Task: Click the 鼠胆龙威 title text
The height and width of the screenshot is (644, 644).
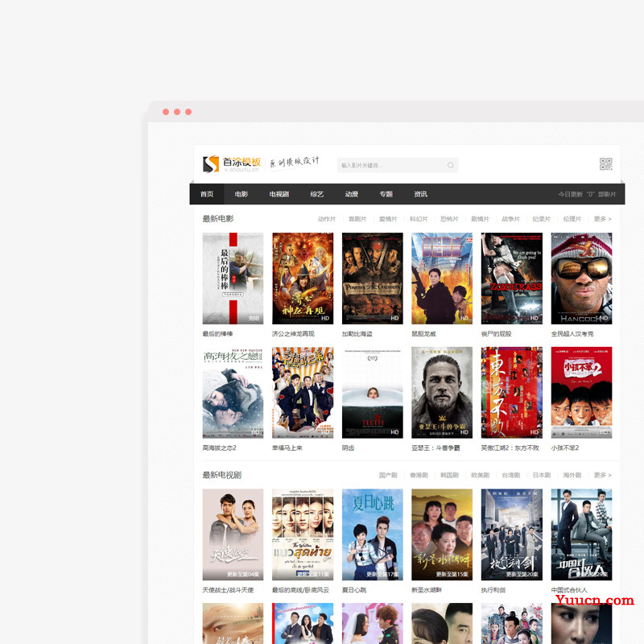Action: point(424,334)
